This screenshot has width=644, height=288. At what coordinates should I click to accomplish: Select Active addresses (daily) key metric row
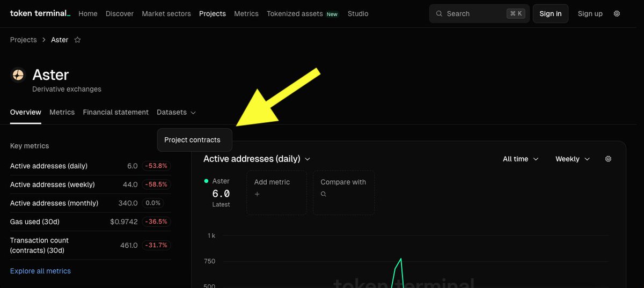[x=90, y=166]
